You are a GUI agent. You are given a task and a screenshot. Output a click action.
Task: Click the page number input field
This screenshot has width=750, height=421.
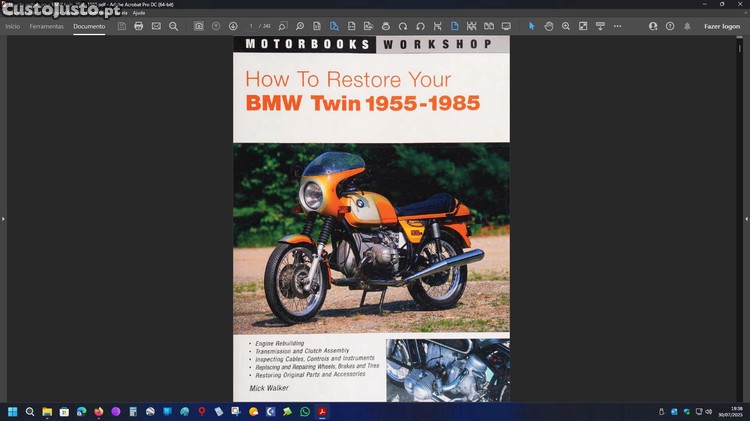[x=253, y=26]
